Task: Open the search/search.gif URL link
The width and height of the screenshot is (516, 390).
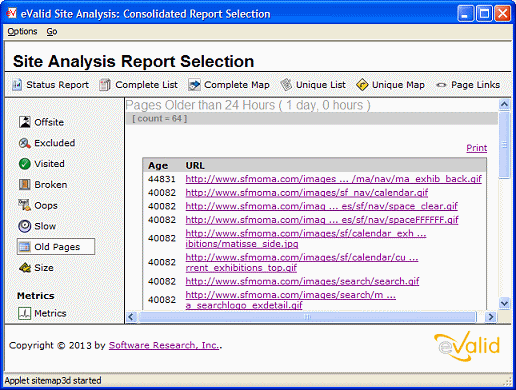Action: [302, 281]
